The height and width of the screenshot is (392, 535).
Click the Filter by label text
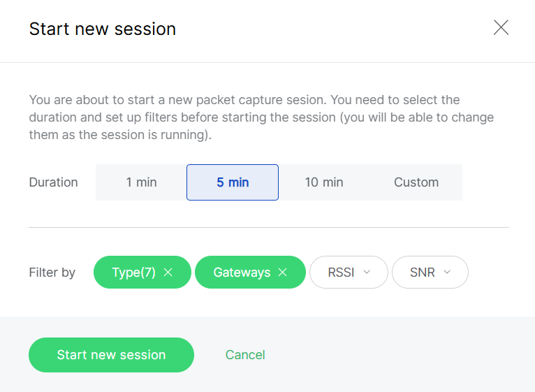(x=52, y=273)
